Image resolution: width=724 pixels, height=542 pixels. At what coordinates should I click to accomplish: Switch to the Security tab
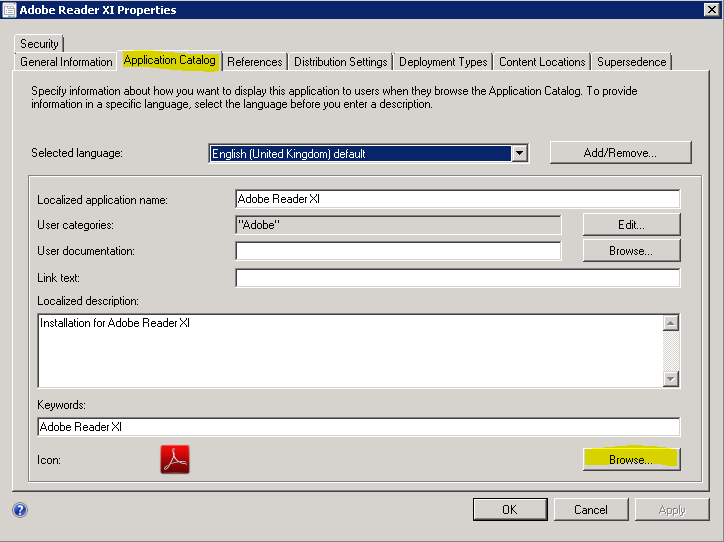(x=39, y=44)
